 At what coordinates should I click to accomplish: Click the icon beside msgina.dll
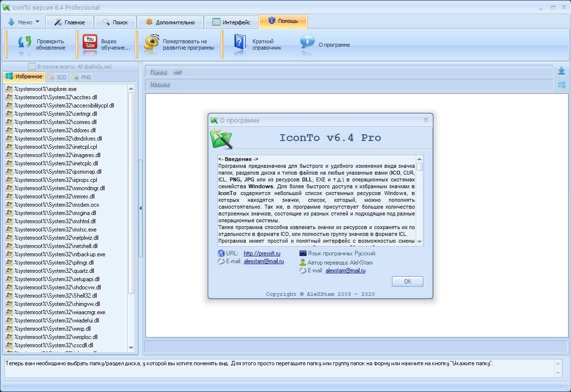(9, 213)
